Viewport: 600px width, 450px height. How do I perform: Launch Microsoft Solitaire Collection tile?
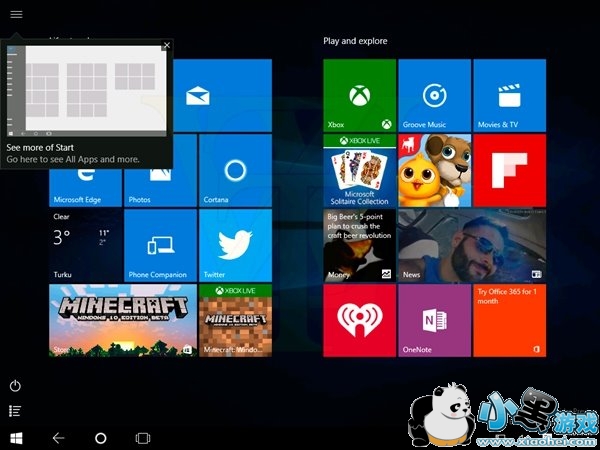[359, 171]
